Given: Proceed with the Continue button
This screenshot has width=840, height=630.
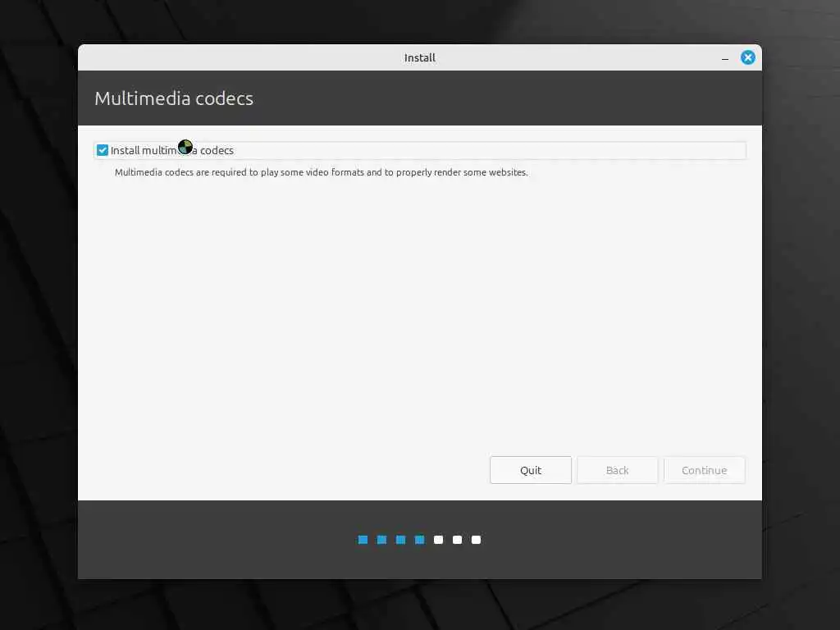Looking at the screenshot, I should (x=704, y=470).
